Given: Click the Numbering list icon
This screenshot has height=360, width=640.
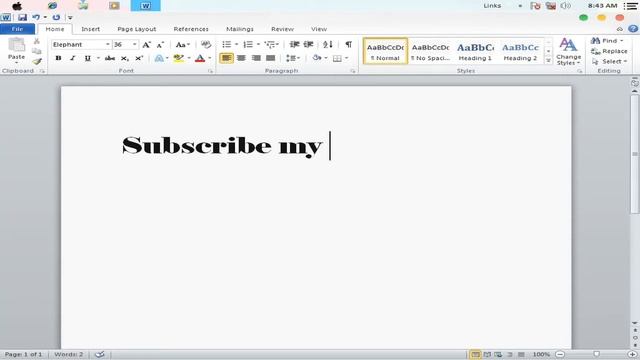Looking at the screenshot, I should click(x=248, y=44).
